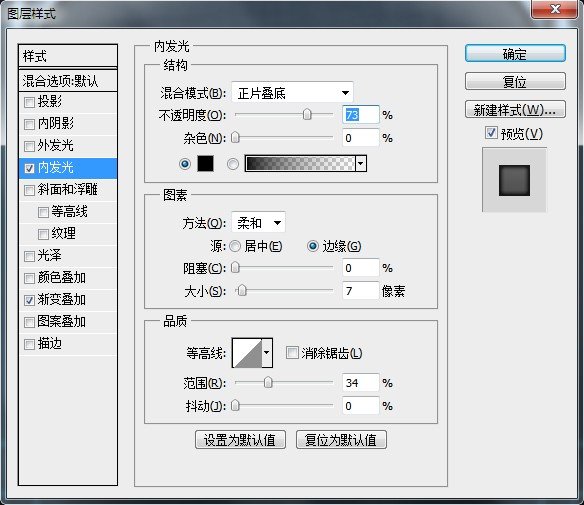Enable the 斜面和浮雕 bevel checkbox
584x505 pixels.
(x=29, y=190)
